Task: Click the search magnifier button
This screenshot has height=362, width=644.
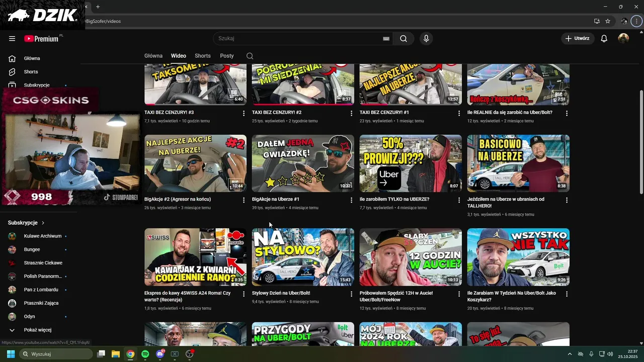Action: click(x=404, y=39)
